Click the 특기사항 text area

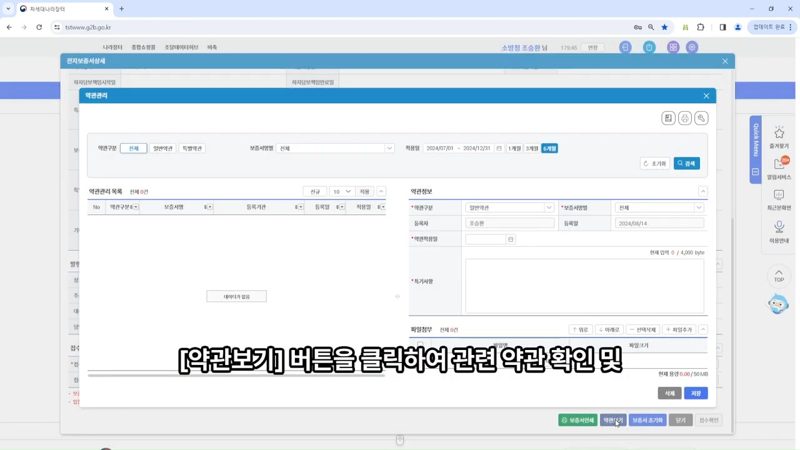tap(584, 285)
